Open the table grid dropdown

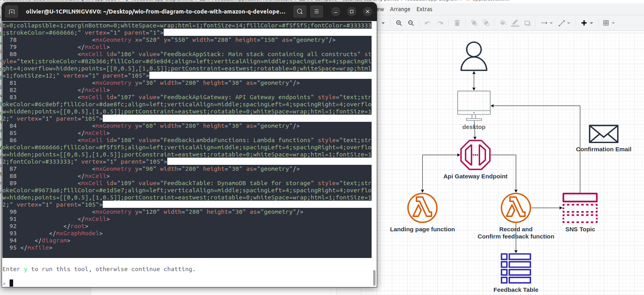coord(609,23)
